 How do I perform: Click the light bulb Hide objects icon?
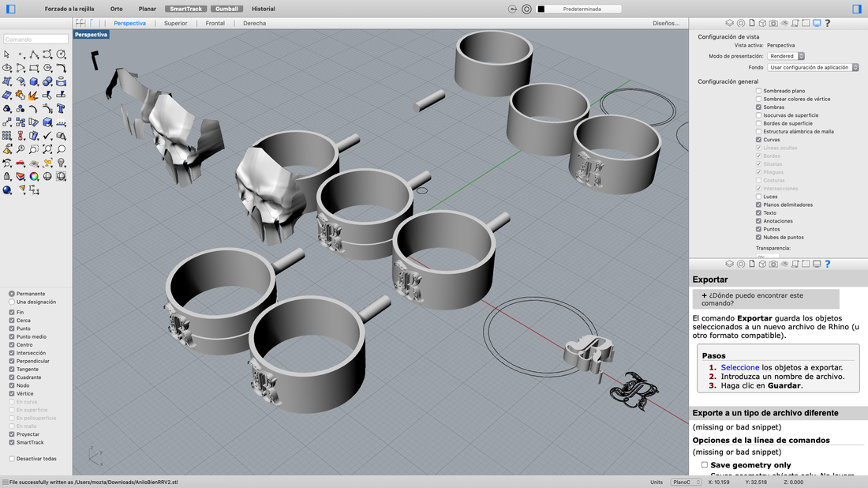click(x=61, y=163)
